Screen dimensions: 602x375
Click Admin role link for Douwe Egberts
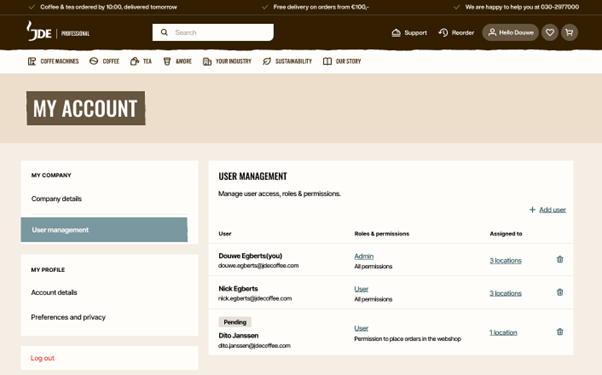coord(364,256)
